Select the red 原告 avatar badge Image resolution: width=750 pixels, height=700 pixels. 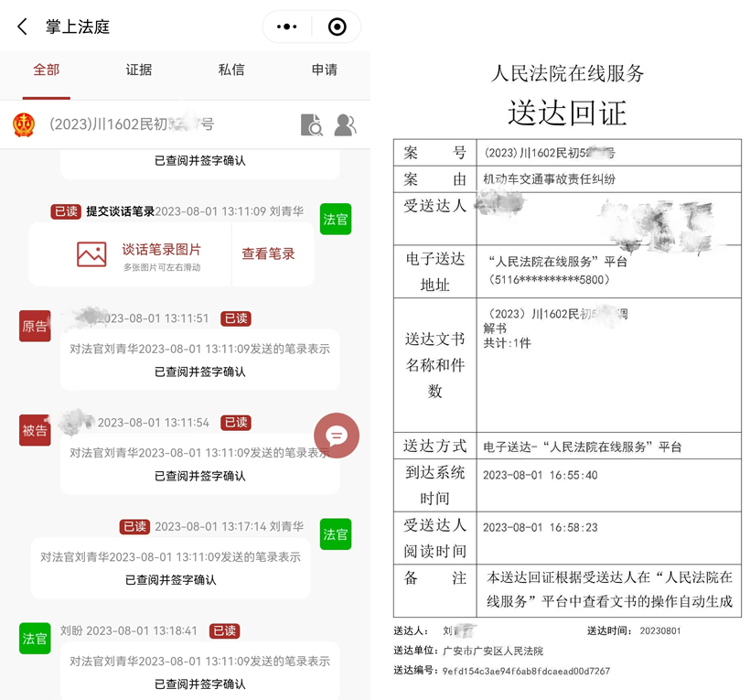point(35,327)
